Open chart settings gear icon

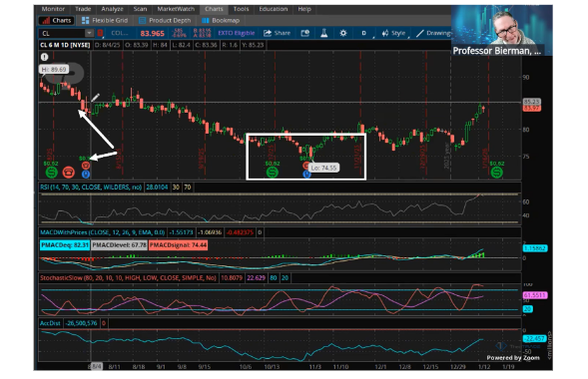[343, 33]
